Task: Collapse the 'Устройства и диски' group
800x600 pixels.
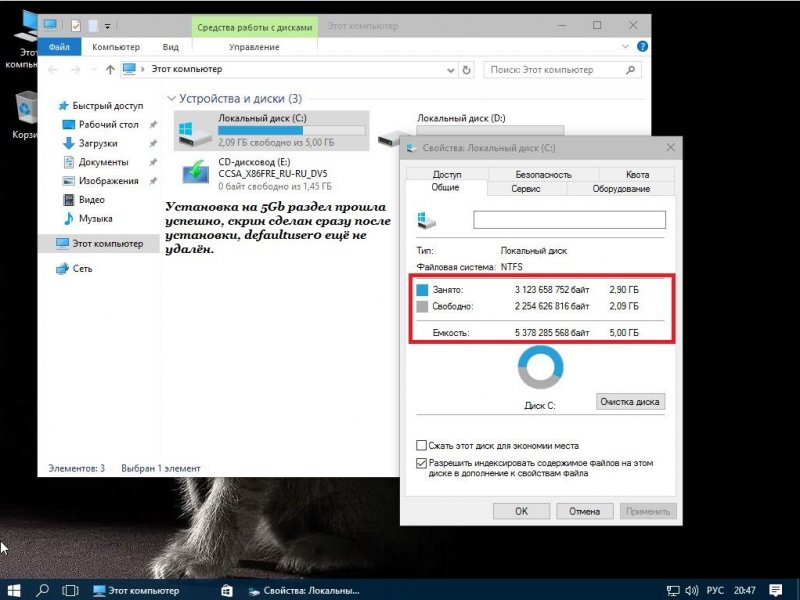Action: click(x=171, y=98)
